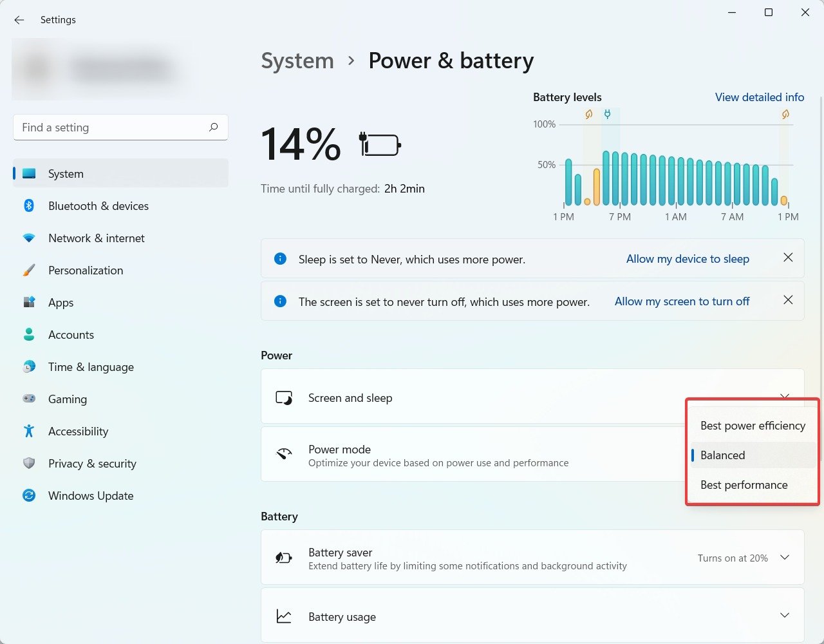Click the back arrow in Settings

(19, 20)
